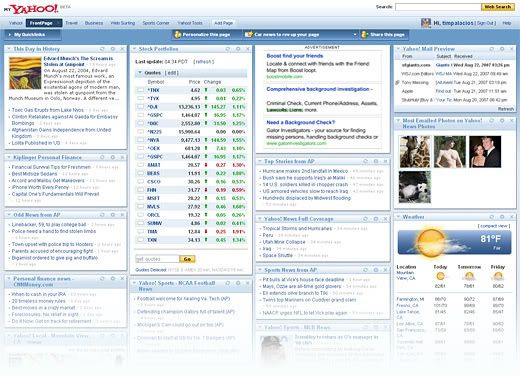Open the Help link in the header
The width and height of the screenshot is (520, 376).
coord(507,23)
